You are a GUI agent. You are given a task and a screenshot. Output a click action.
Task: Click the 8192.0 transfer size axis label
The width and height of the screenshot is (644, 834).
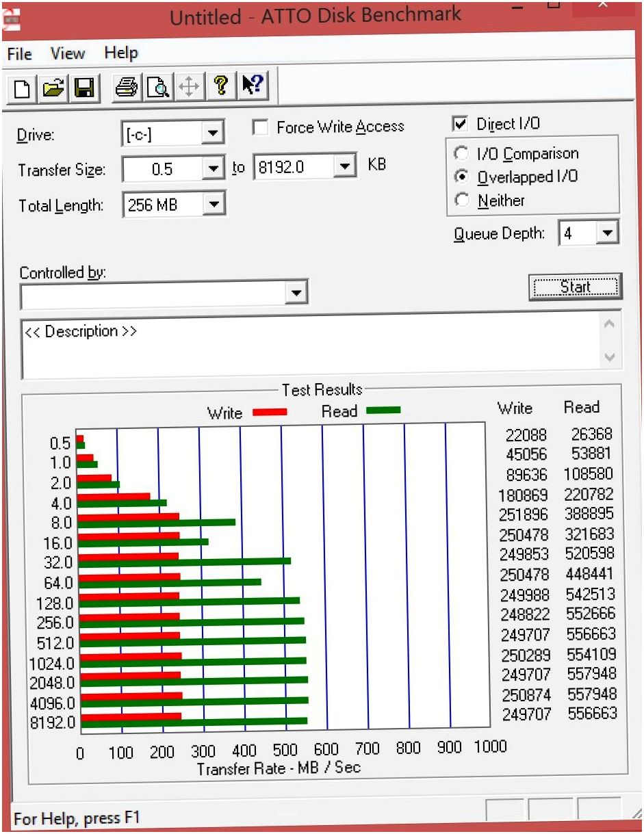point(53,722)
